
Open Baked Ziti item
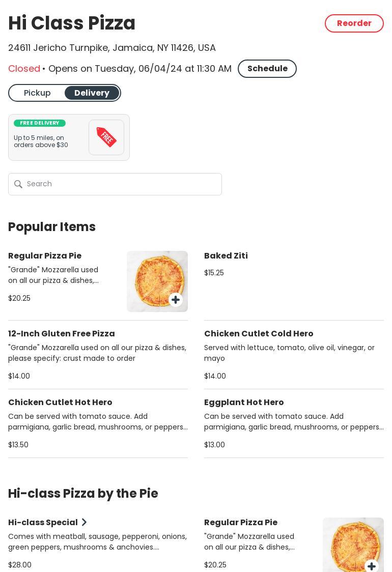[226, 256]
